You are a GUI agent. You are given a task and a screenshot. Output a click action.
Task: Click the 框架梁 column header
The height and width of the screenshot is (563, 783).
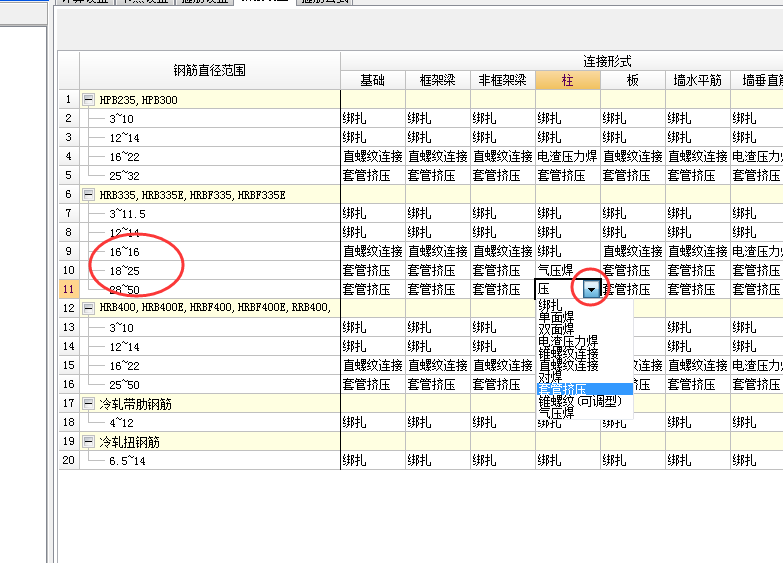pos(437,80)
